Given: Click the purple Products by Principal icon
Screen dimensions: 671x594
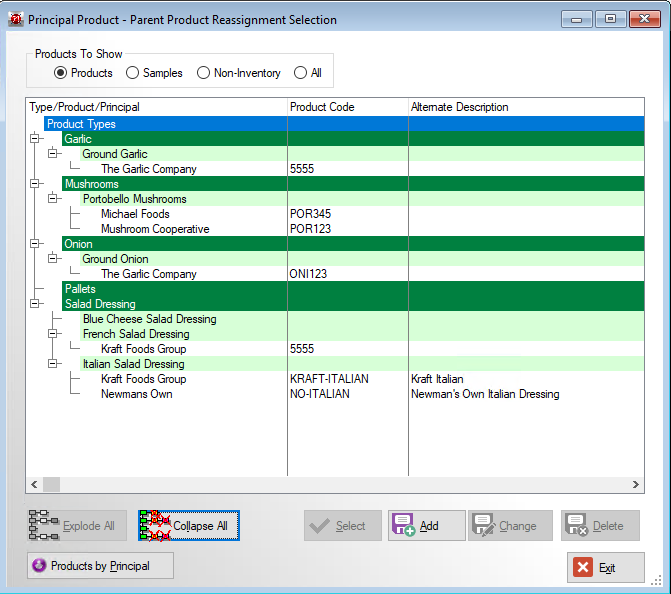Looking at the screenshot, I should pyautogui.click(x=39, y=565).
